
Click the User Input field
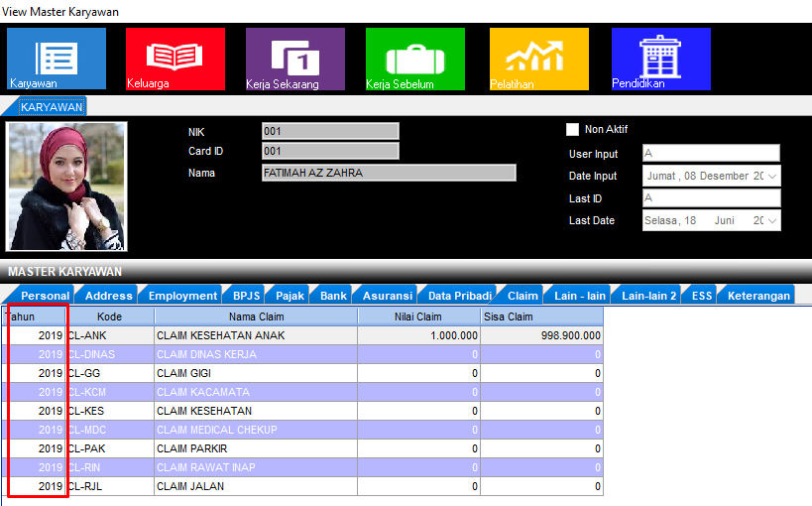(x=711, y=154)
